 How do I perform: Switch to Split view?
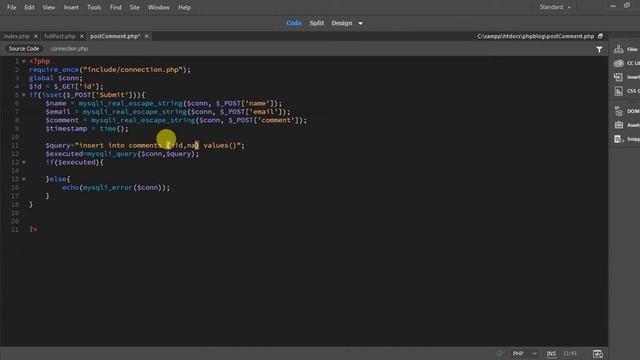(x=317, y=23)
